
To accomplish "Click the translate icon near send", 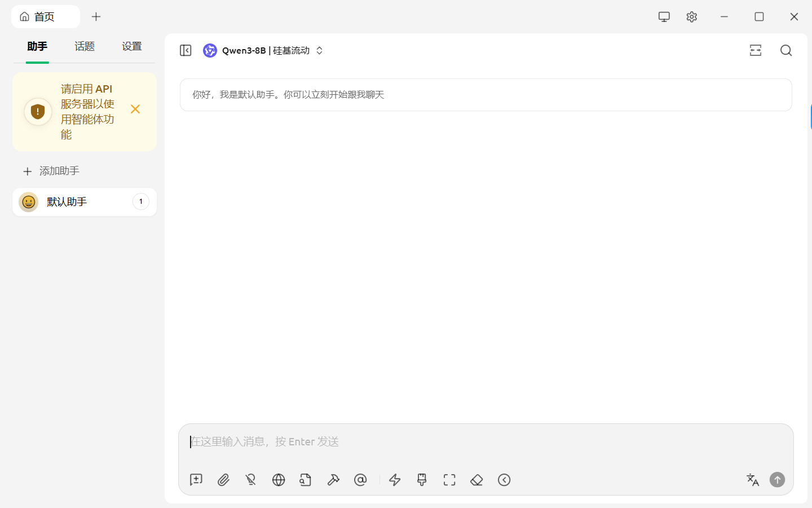I will click(x=753, y=480).
